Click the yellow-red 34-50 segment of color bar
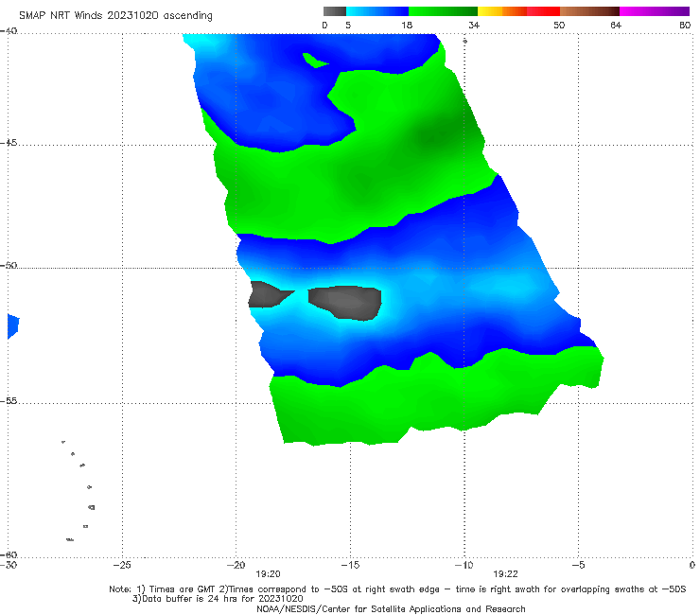The width and height of the screenshot is (700, 615). (x=518, y=11)
